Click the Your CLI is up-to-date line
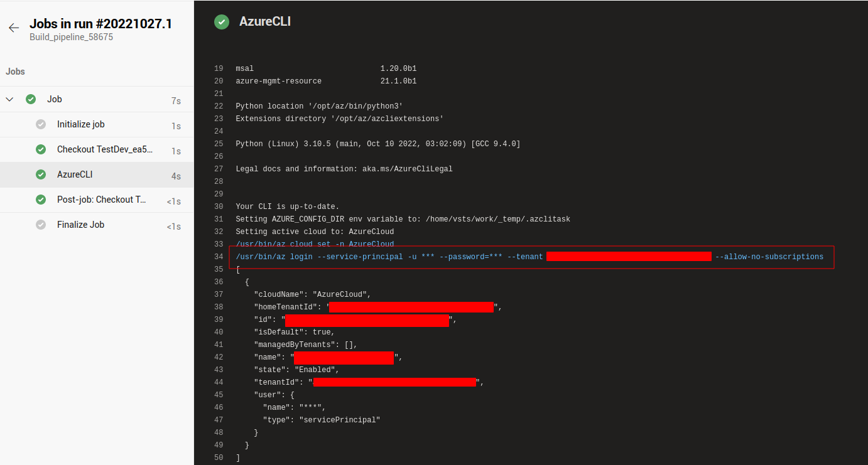The width and height of the screenshot is (868, 465). pos(287,206)
